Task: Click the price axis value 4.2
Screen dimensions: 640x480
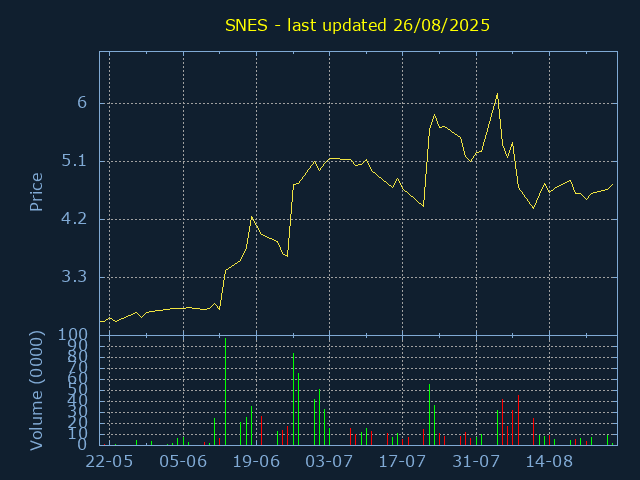Action: 74,219
